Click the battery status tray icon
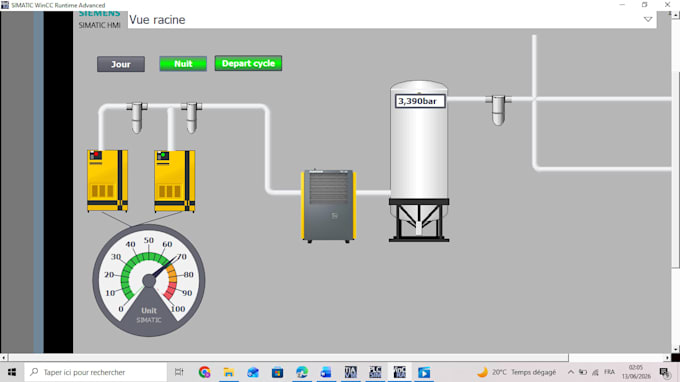Image resolution: width=680 pixels, height=382 pixels. [583, 372]
